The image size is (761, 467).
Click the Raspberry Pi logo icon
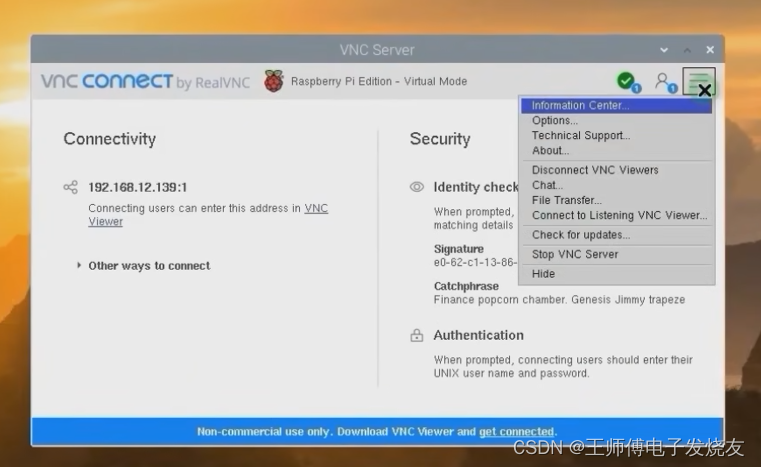tap(274, 81)
